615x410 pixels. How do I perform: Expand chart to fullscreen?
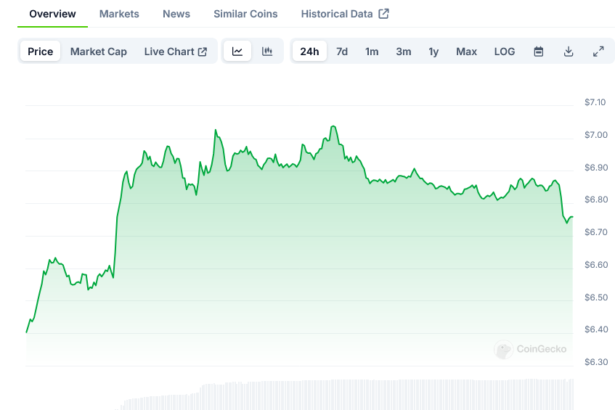(x=598, y=51)
